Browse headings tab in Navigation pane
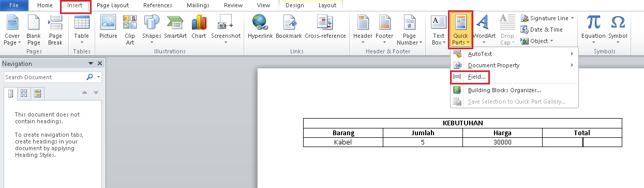 tap(10, 93)
